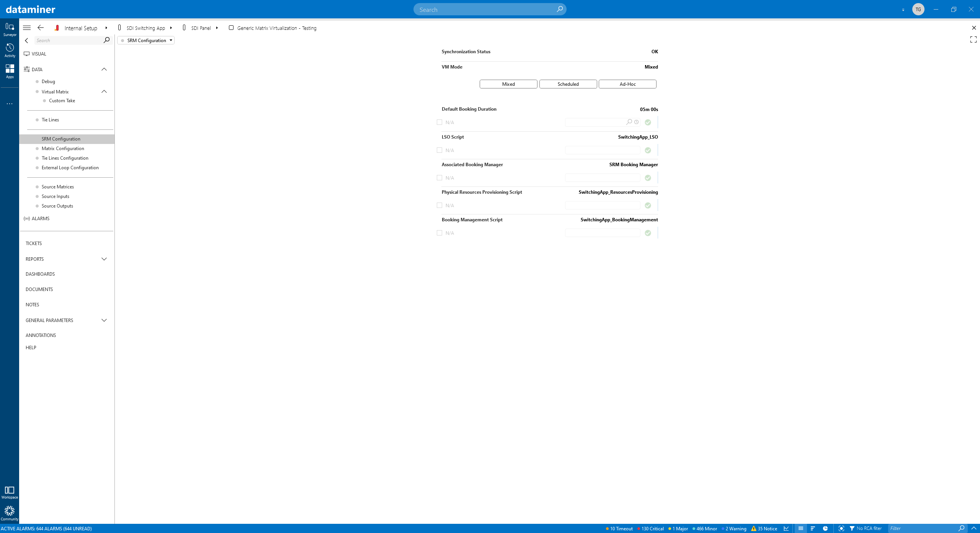Click the TG user avatar
The image size is (980, 533).
point(918,9)
